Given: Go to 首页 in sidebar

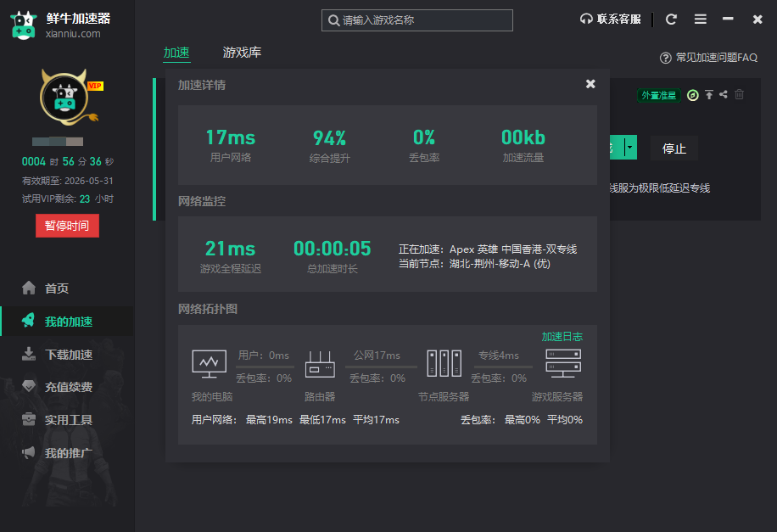Looking at the screenshot, I should [x=67, y=288].
